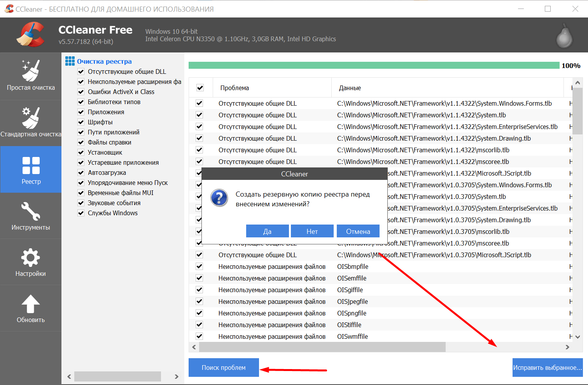Click the green 100% progress bar
588x385 pixels.
[374, 65]
